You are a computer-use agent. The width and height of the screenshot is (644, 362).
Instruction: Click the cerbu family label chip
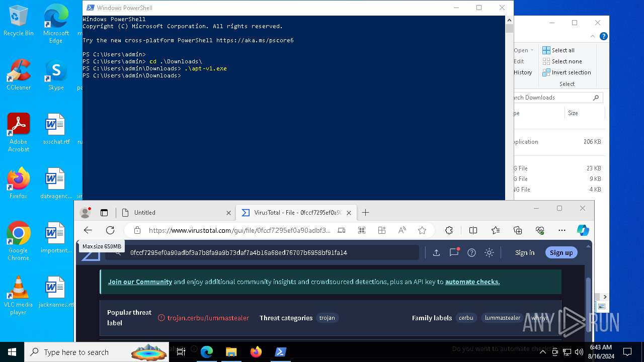tap(466, 318)
